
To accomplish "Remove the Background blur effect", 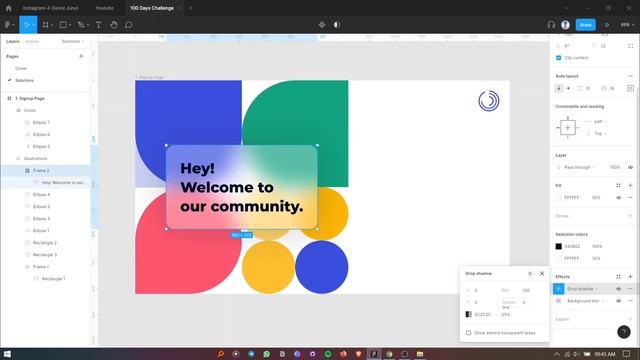I will pyautogui.click(x=630, y=301).
